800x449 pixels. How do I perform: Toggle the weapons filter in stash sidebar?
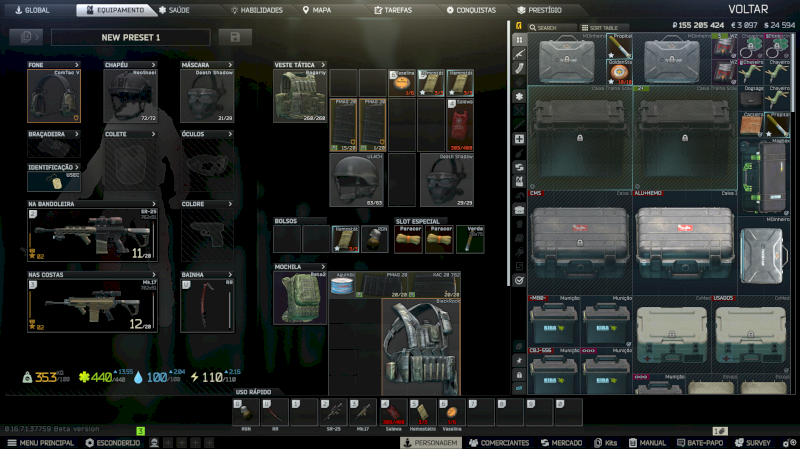(519, 54)
